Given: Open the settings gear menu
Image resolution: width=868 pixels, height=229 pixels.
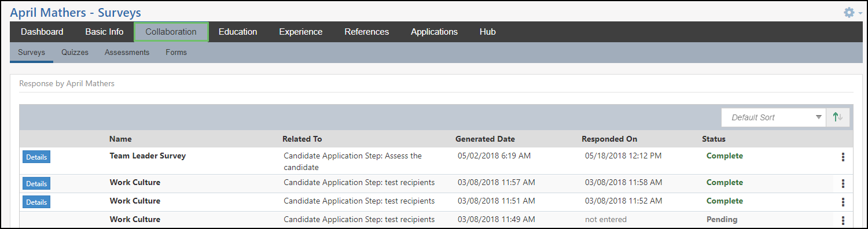Looking at the screenshot, I should 852,12.
